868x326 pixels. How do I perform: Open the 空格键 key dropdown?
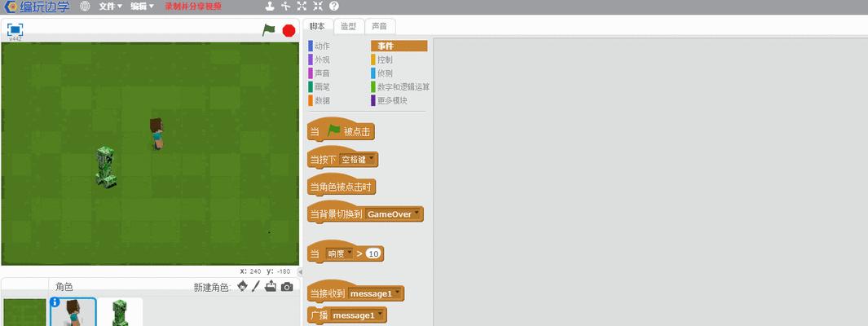(x=358, y=160)
